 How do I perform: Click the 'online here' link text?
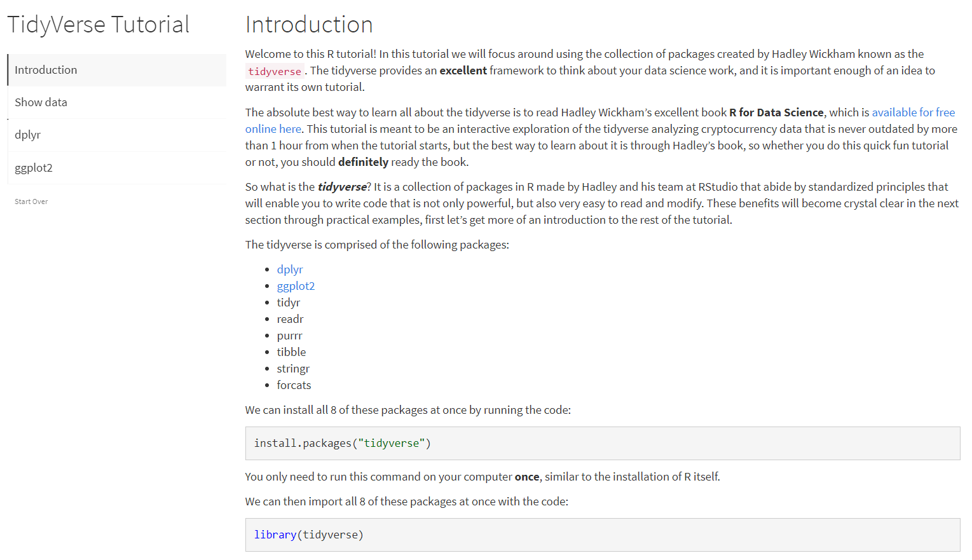[273, 129]
